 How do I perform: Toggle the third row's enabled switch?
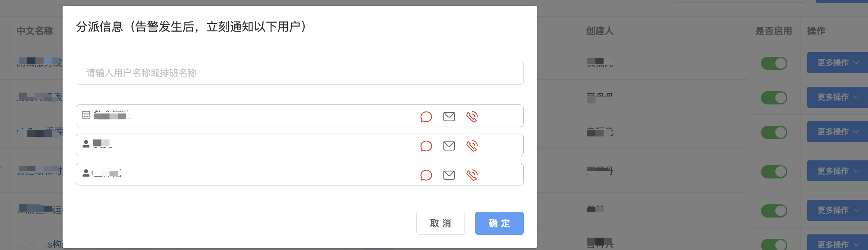tap(774, 132)
